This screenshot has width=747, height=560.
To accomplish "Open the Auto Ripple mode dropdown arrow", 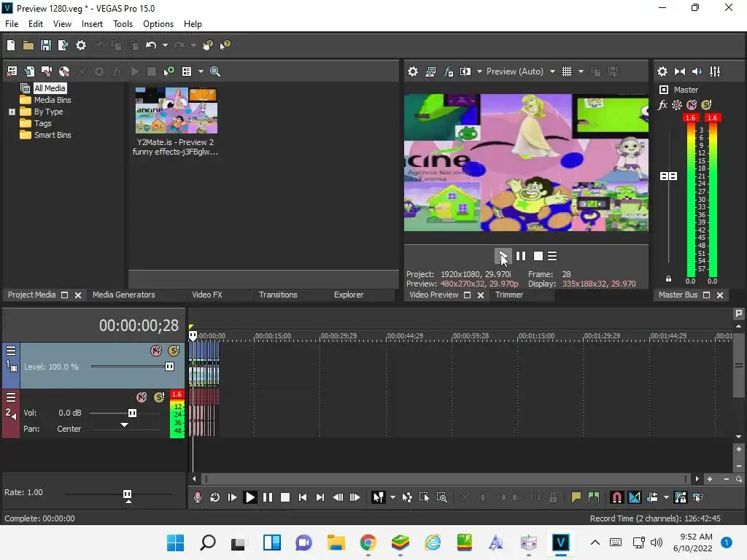I will point(666,497).
